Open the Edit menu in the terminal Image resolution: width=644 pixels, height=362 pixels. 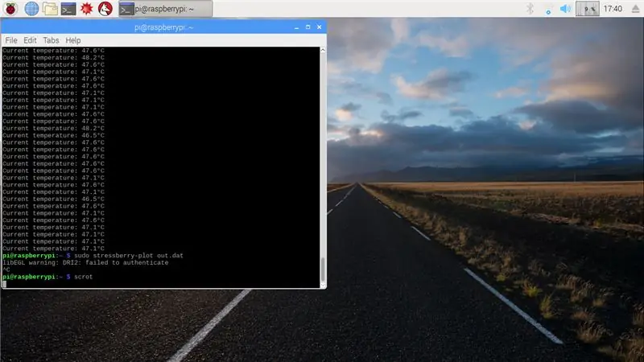click(30, 40)
